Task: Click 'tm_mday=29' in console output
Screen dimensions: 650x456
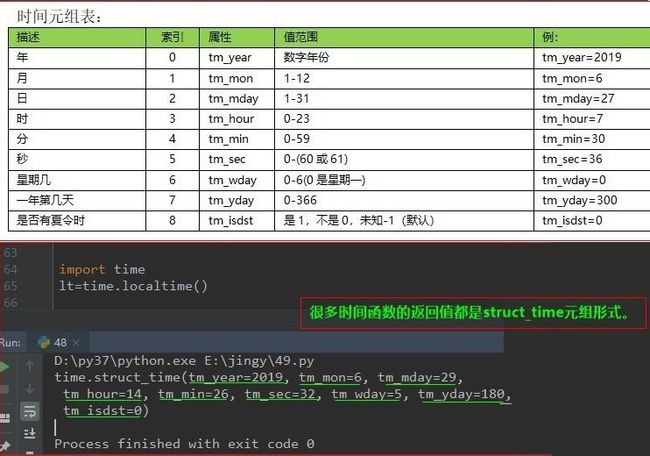Action: [x=417, y=377]
